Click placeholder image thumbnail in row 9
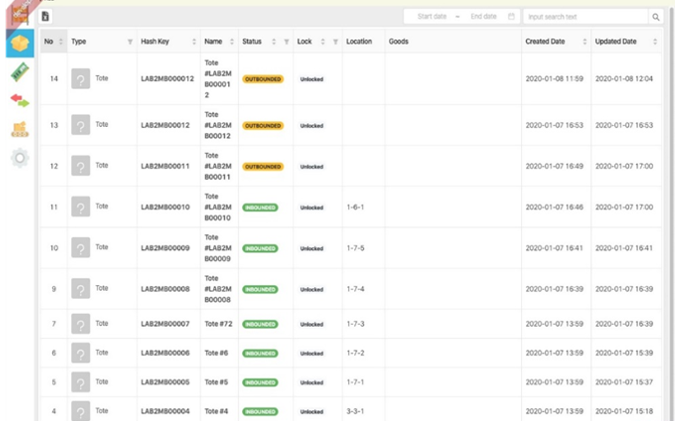The width and height of the screenshot is (675, 421). tap(81, 288)
